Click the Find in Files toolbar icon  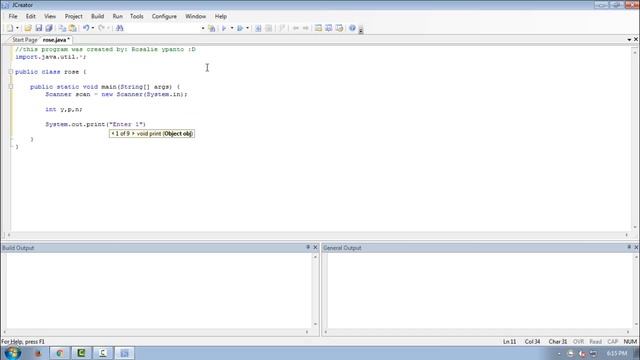pos(211,28)
